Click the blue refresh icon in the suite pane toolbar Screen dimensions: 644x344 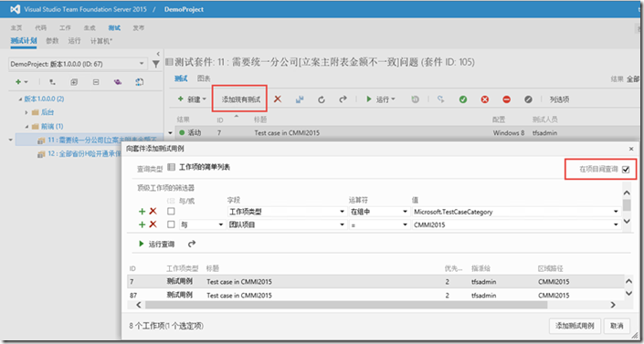click(139, 82)
